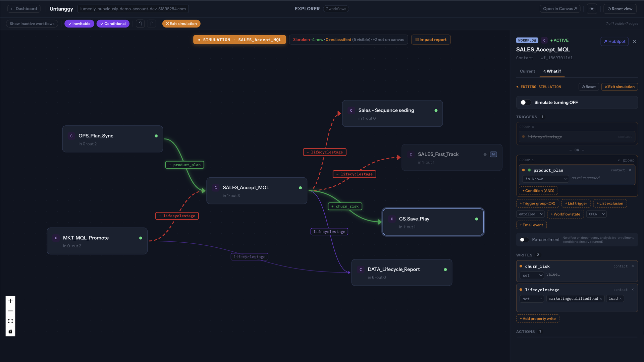Toggle the canvas lock icon
This screenshot has height=362, width=644.
10,331
